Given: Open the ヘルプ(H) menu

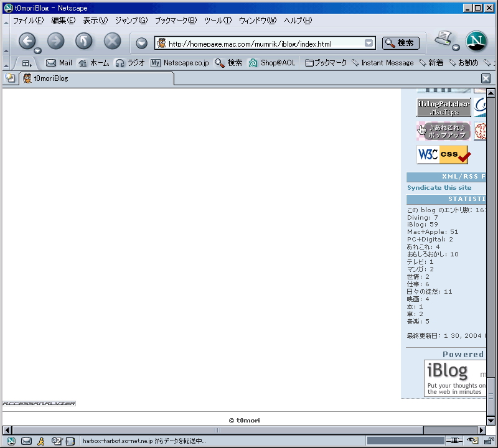Looking at the screenshot, I should coord(298,21).
